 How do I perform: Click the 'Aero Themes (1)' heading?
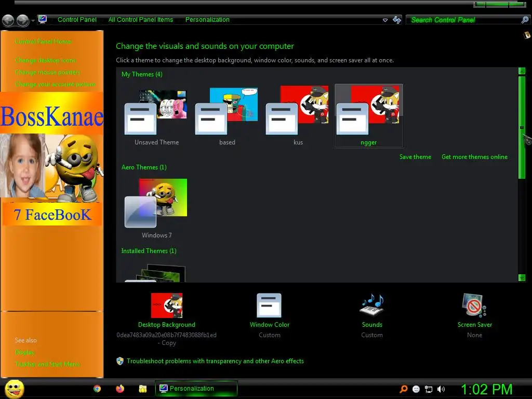point(144,167)
